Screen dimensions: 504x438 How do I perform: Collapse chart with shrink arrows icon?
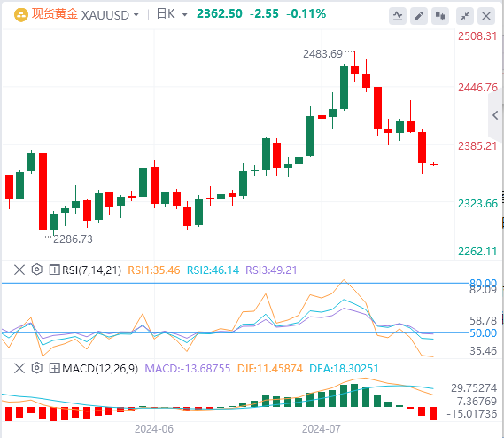pyautogui.click(x=465, y=16)
